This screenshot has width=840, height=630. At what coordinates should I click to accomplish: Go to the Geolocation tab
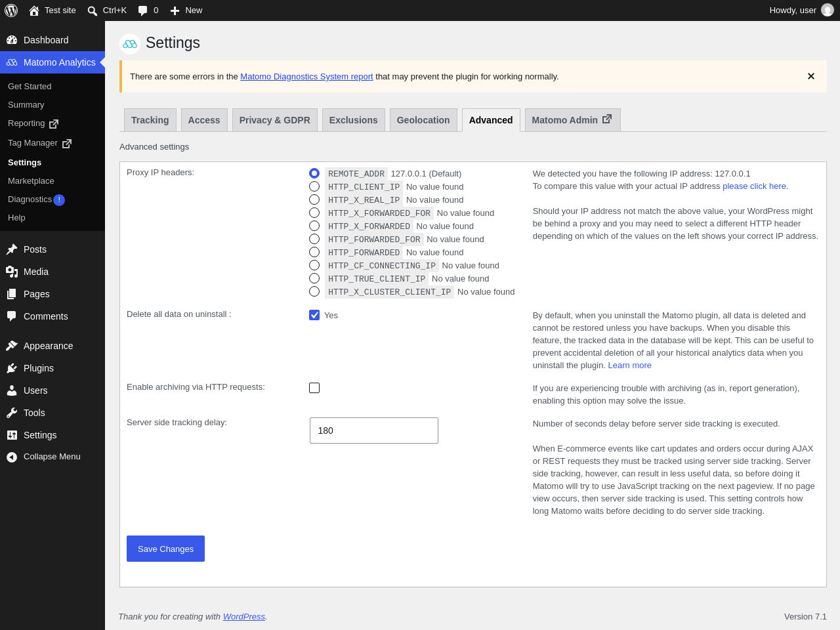point(423,120)
